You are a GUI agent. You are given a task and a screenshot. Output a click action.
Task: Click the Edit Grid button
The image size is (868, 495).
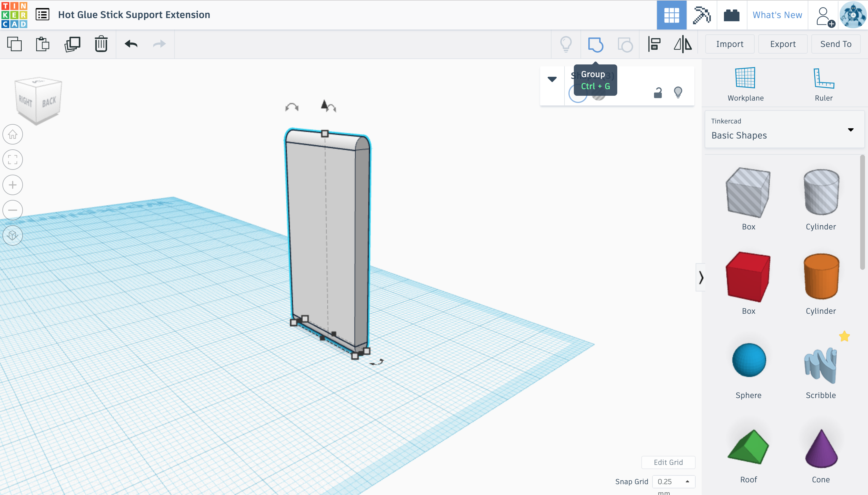(668, 462)
